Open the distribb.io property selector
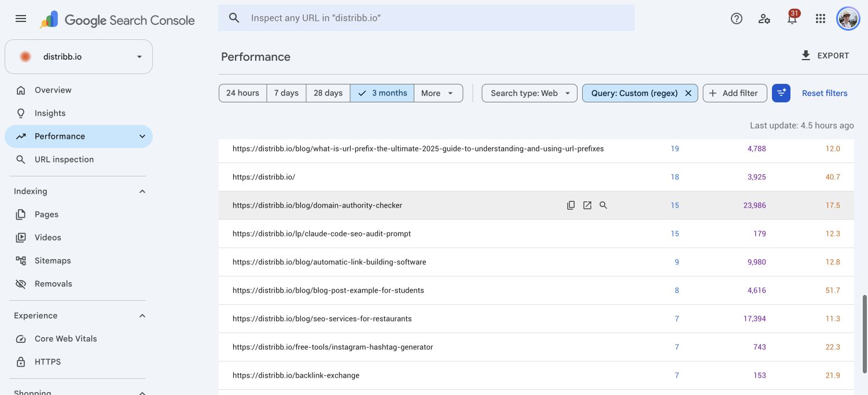The height and width of the screenshot is (395, 868). pyautogui.click(x=79, y=57)
